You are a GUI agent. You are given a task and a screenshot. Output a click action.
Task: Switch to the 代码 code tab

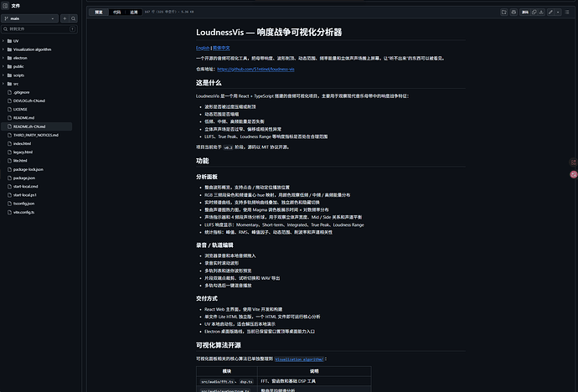pos(116,13)
